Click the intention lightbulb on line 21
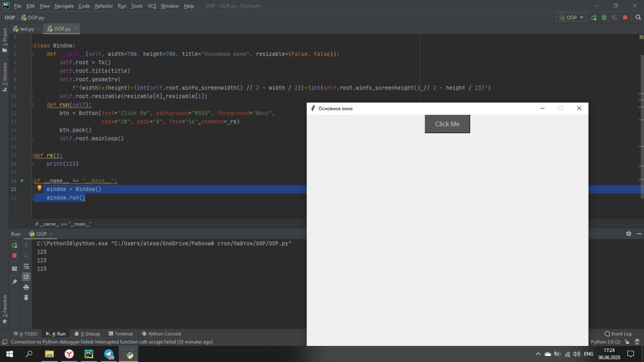 point(39,189)
